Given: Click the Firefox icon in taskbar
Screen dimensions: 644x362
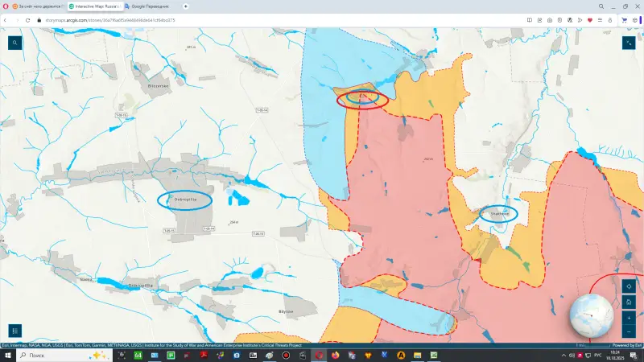Looking at the screenshot, I should [335, 355].
